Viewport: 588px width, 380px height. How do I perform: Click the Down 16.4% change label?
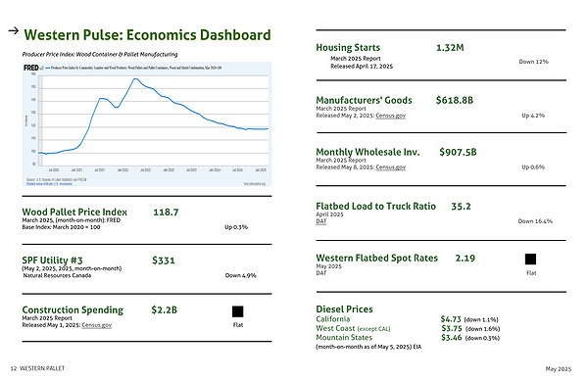coord(535,221)
